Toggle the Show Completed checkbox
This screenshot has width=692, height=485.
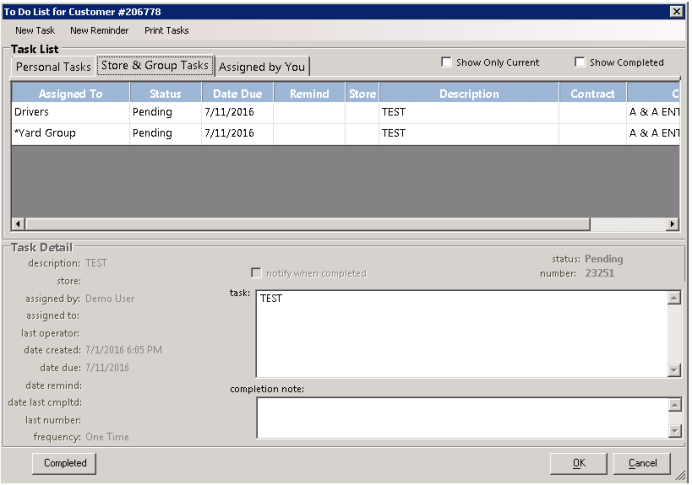coord(580,62)
